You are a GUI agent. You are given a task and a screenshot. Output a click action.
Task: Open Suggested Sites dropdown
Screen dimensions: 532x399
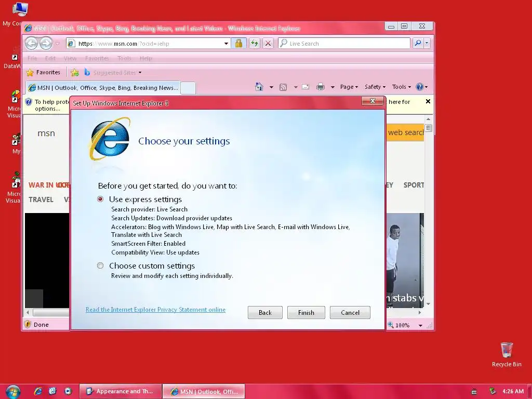click(x=113, y=73)
